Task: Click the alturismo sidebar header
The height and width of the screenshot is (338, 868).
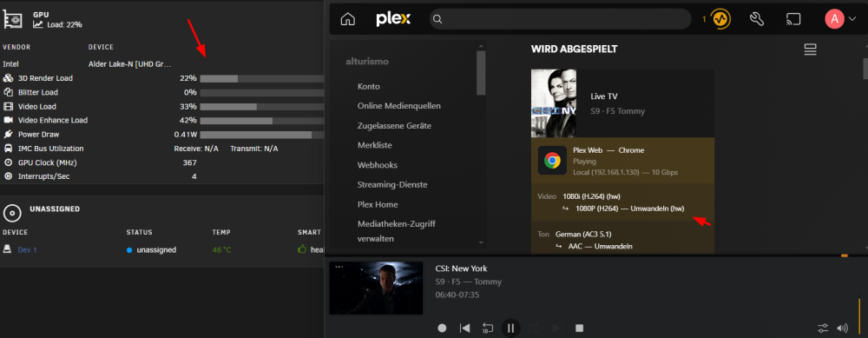Action: coord(367,62)
